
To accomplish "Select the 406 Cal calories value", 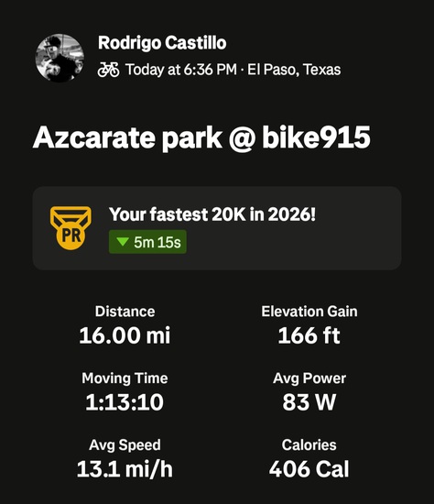I will pyautogui.click(x=309, y=469).
